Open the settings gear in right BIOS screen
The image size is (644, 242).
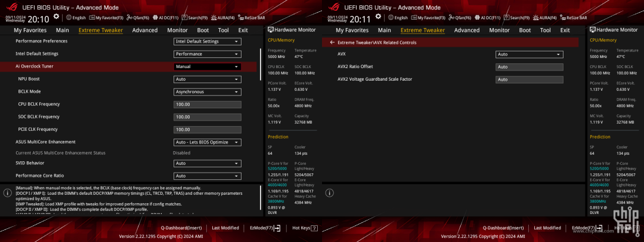(x=378, y=17)
